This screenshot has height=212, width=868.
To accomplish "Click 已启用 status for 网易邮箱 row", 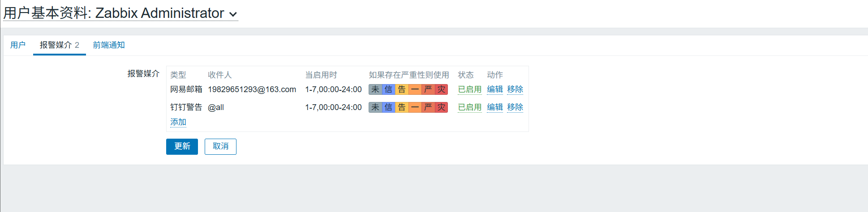I will coord(469,89).
